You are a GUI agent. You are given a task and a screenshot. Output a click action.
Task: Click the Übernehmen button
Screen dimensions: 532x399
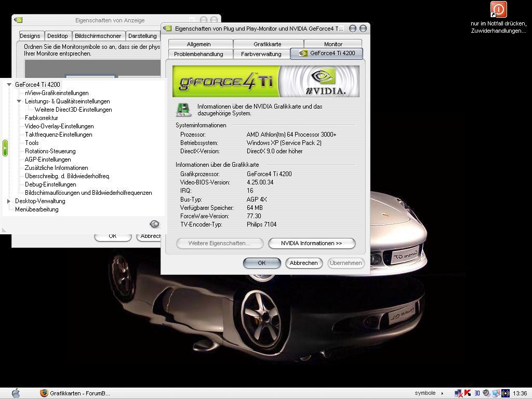point(345,263)
